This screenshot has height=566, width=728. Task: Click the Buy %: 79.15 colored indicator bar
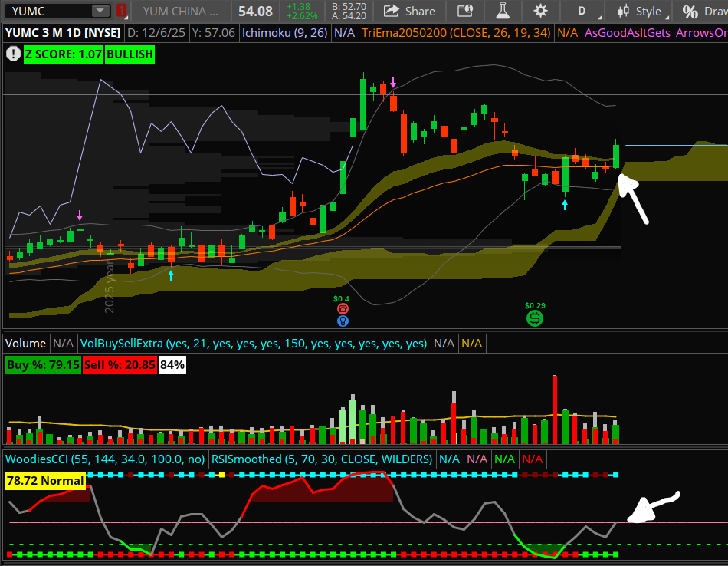tap(42, 365)
